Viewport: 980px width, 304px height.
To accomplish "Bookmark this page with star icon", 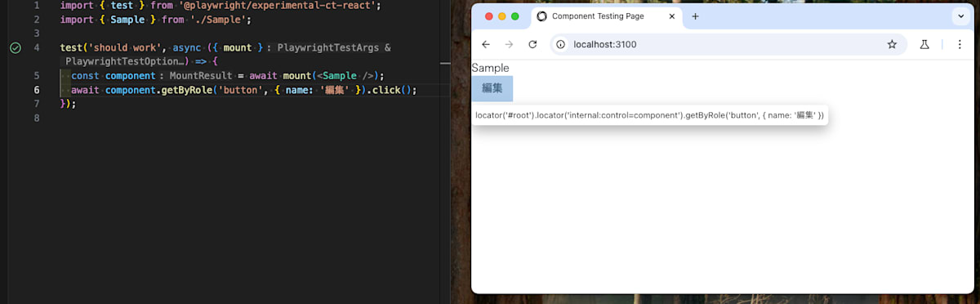I will click(x=892, y=44).
